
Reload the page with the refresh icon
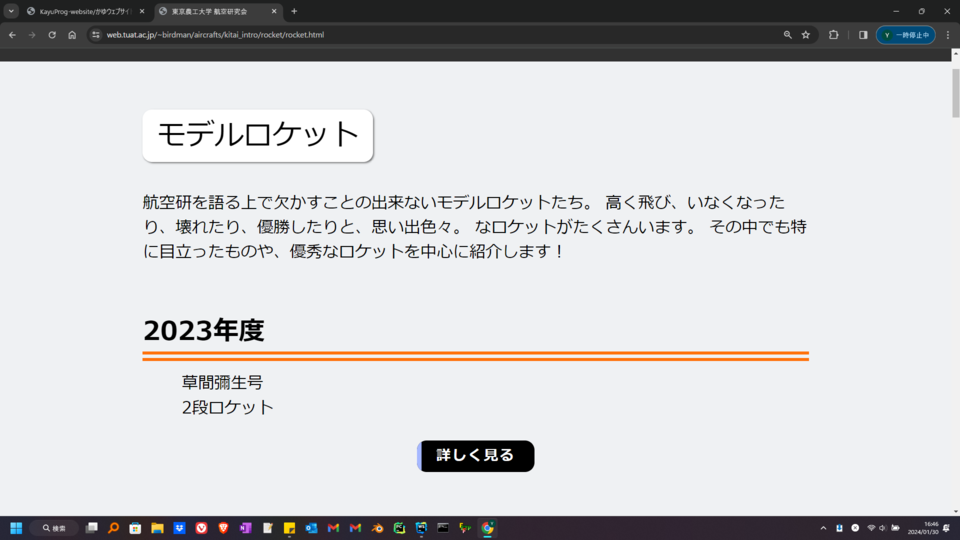coord(52,35)
